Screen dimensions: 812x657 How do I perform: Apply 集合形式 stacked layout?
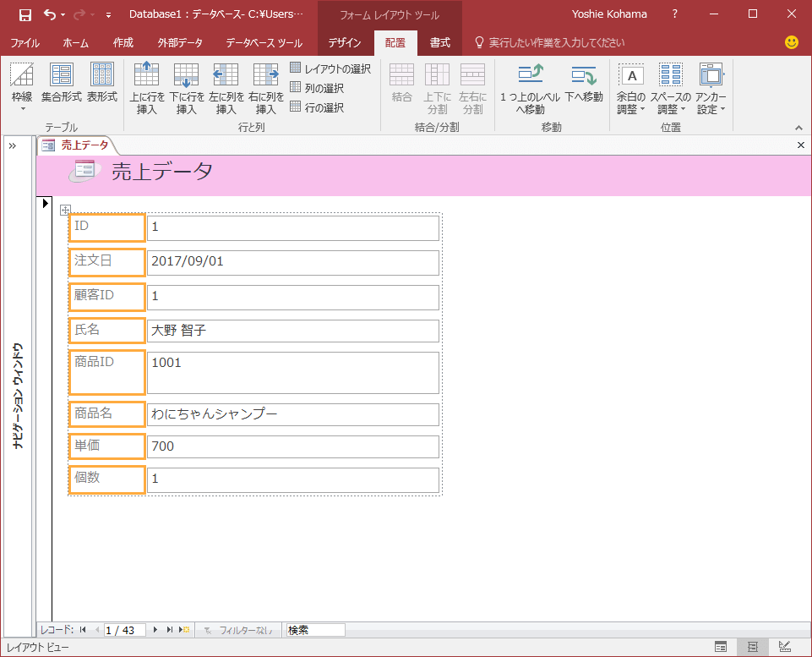coord(62,82)
